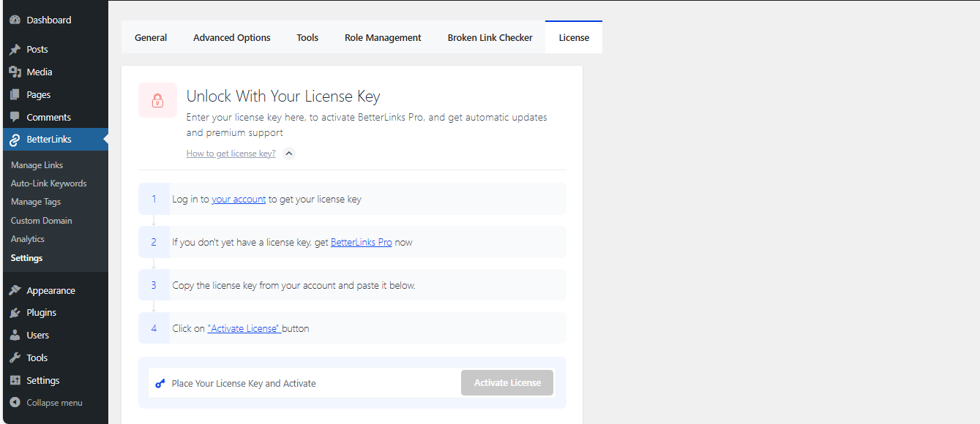Click the Plugins icon in sidebar

tap(16, 312)
